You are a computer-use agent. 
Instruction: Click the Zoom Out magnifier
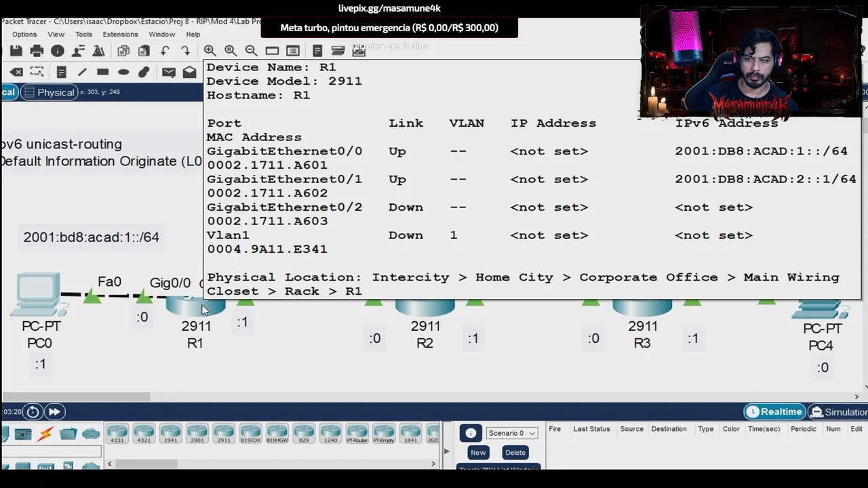click(251, 51)
